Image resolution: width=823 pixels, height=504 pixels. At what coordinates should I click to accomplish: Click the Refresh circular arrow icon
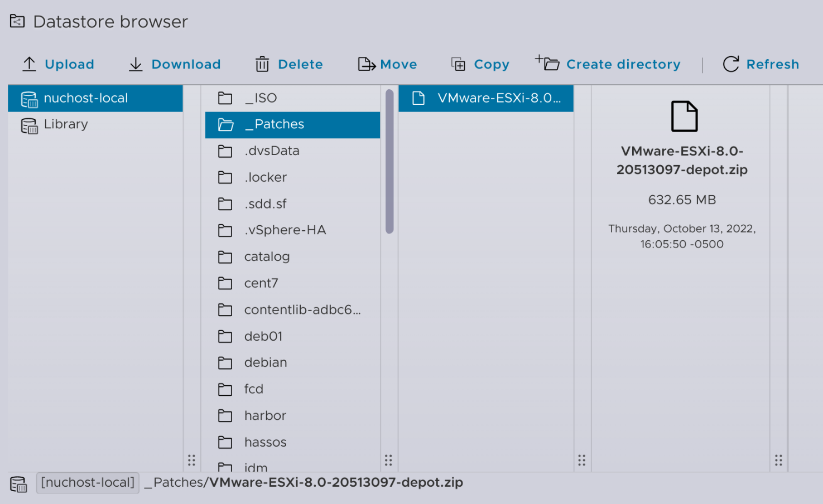coord(731,64)
